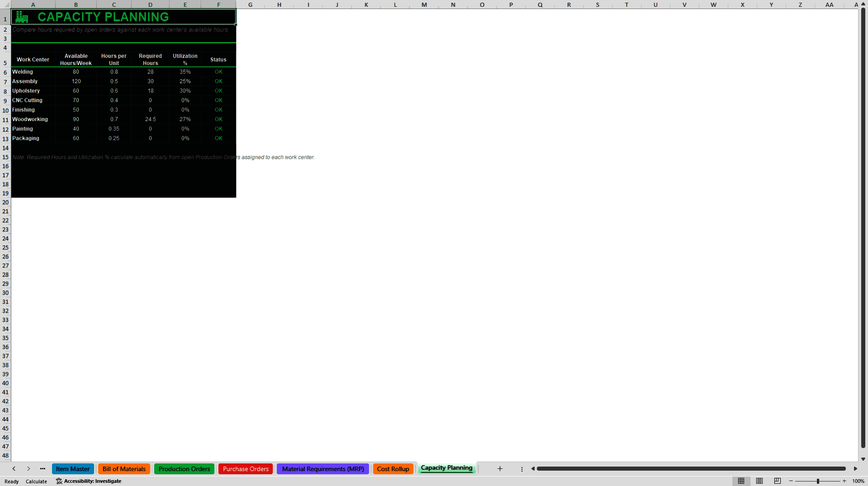
Task: Click vertical scrollbar down arrow
Action: [863, 459]
